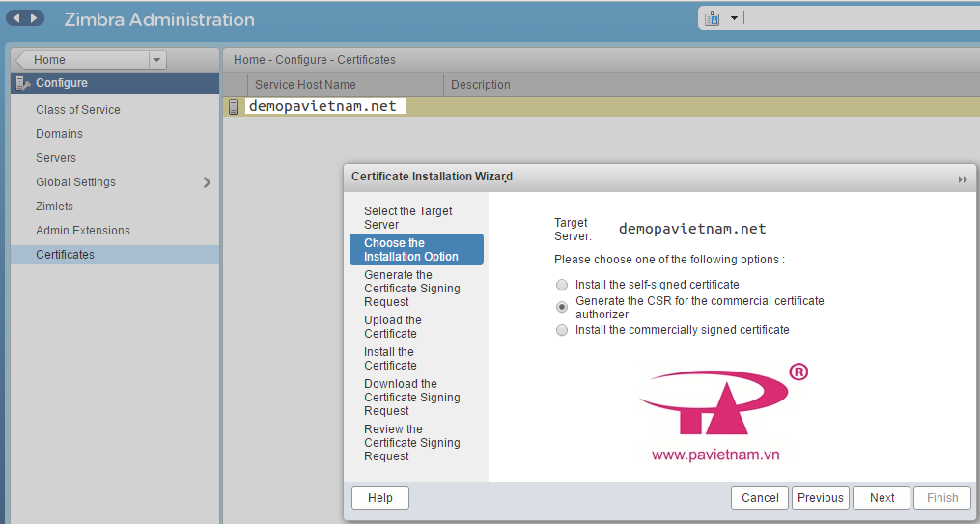Click the Cancel button

(x=759, y=498)
